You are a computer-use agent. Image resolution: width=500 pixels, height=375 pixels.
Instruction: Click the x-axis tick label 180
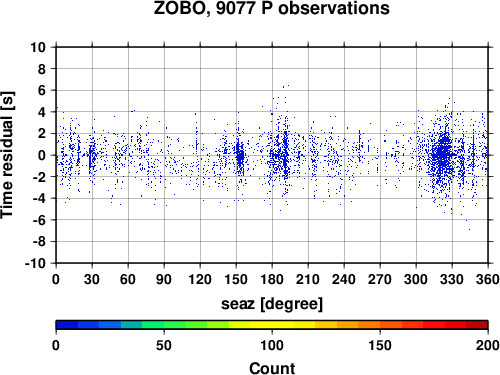point(272,279)
